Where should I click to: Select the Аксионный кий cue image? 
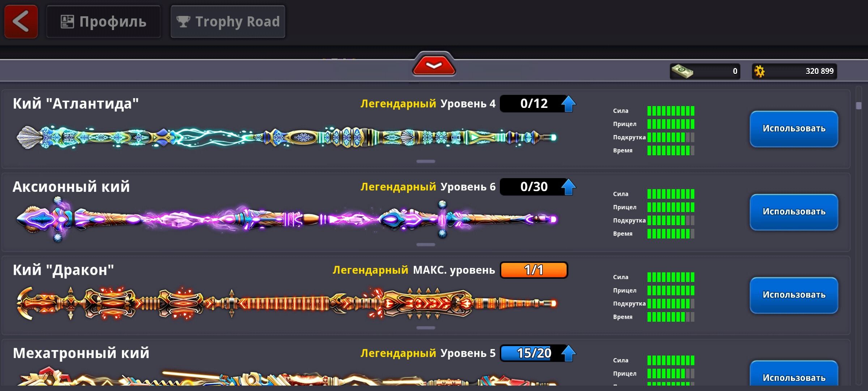[x=286, y=219]
